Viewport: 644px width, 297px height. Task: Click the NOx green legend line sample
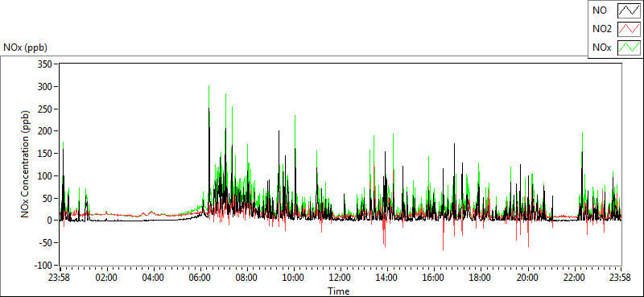click(x=629, y=47)
